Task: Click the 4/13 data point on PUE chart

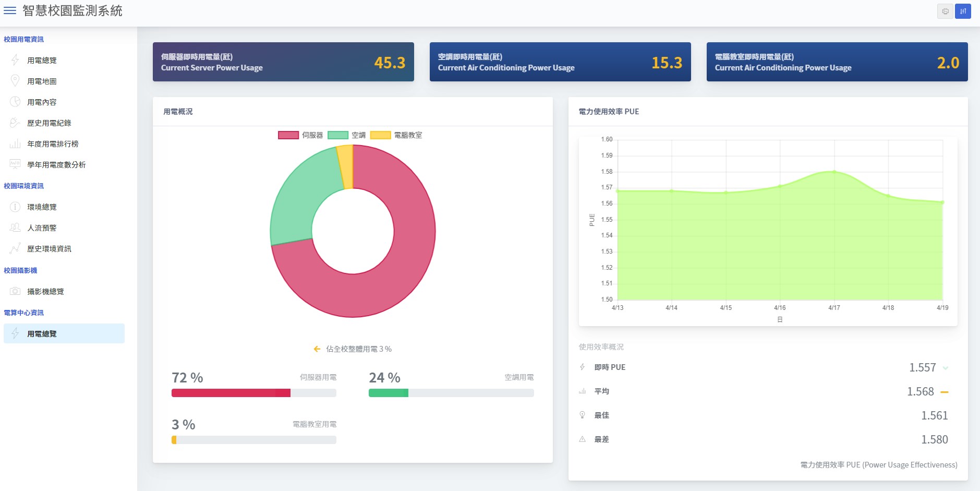Action: (x=618, y=191)
